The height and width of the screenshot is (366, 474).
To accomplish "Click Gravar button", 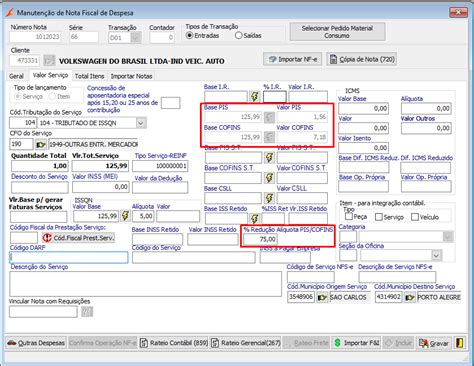I will pos(433,343).
